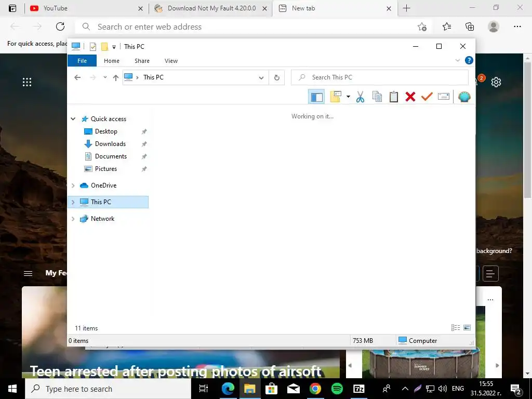
Task: Click the Cut scissors icon
Action: pyautogui.click(x=361, y=97)
